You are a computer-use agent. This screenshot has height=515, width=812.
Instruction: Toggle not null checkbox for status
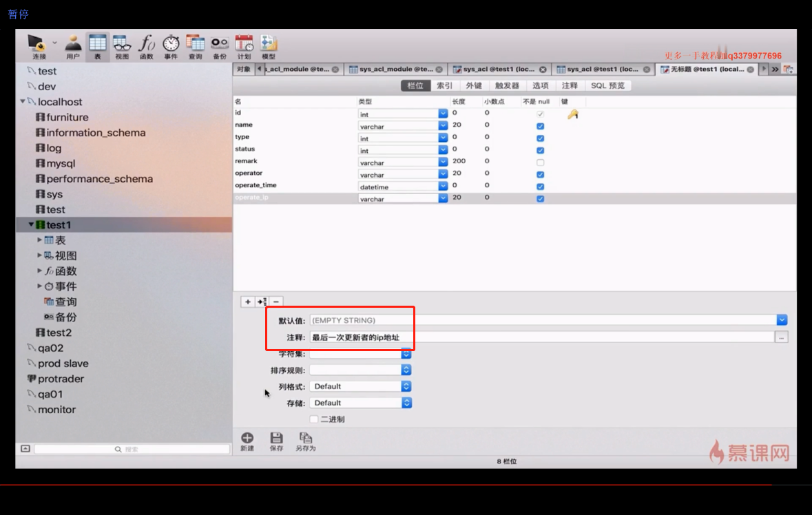pyautogui.click(x=540, y=150)
